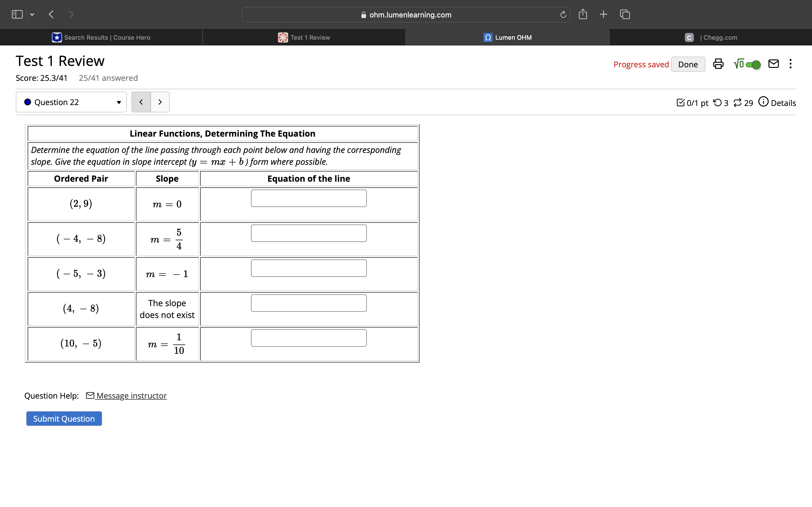Viewport: 812px width, 507px height.
Task: Click the Details info icon
Action: (x=763, y=102)
